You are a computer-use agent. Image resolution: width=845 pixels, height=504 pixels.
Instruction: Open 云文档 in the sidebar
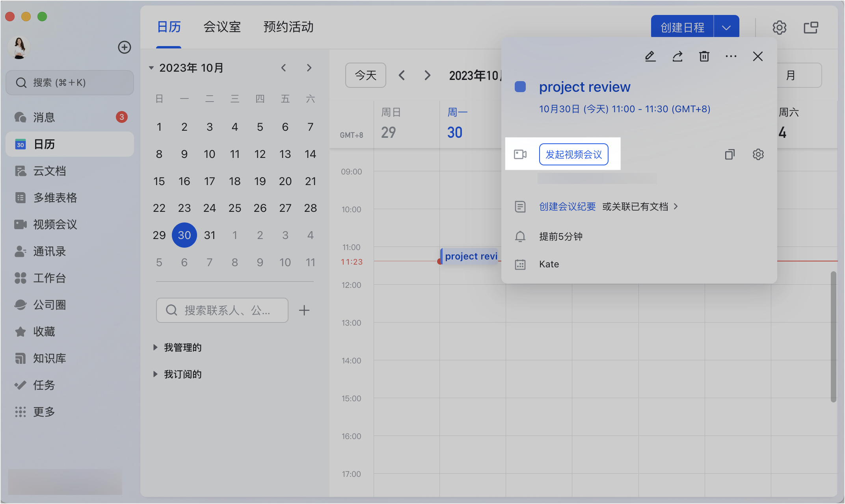click(70, 171)
